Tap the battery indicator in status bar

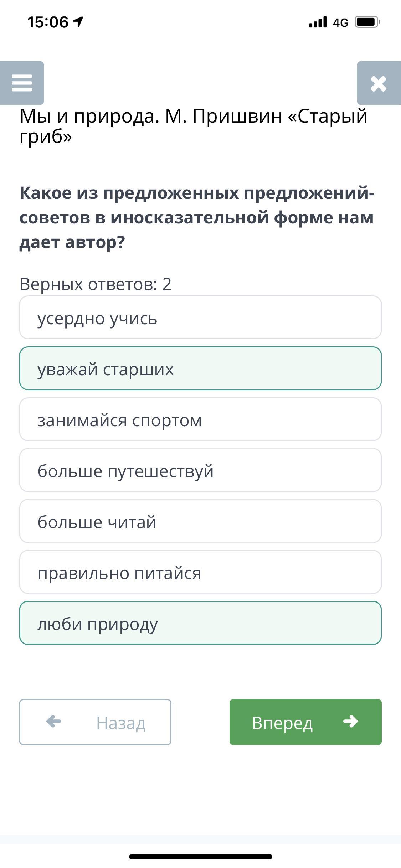pyautogui.click(x=368, y=22)
